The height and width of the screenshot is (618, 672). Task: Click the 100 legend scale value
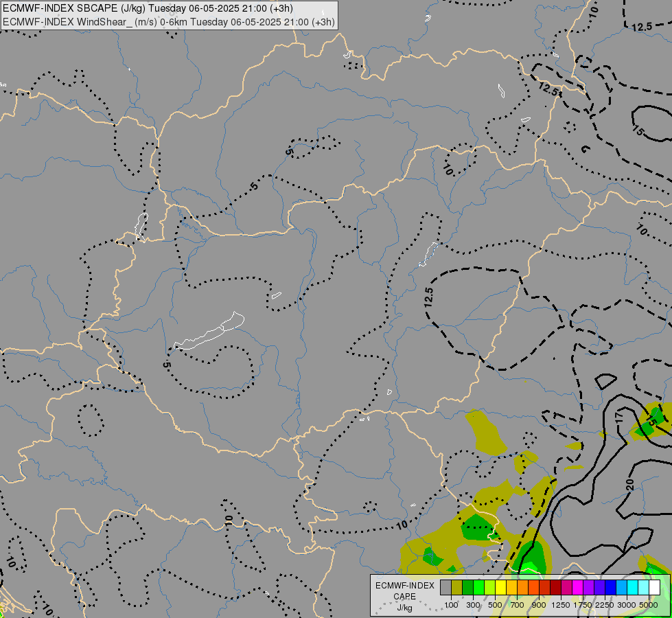click(x=451, y=605)
